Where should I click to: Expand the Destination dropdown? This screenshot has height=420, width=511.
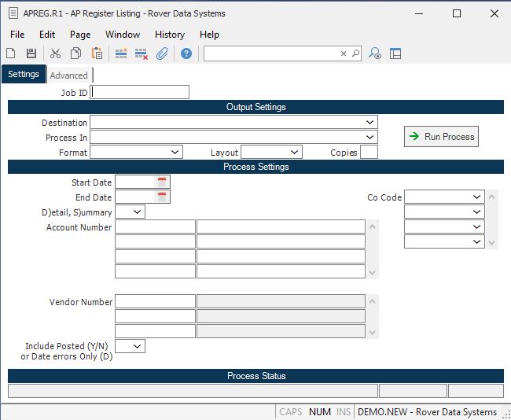click(x=369, y=123)
